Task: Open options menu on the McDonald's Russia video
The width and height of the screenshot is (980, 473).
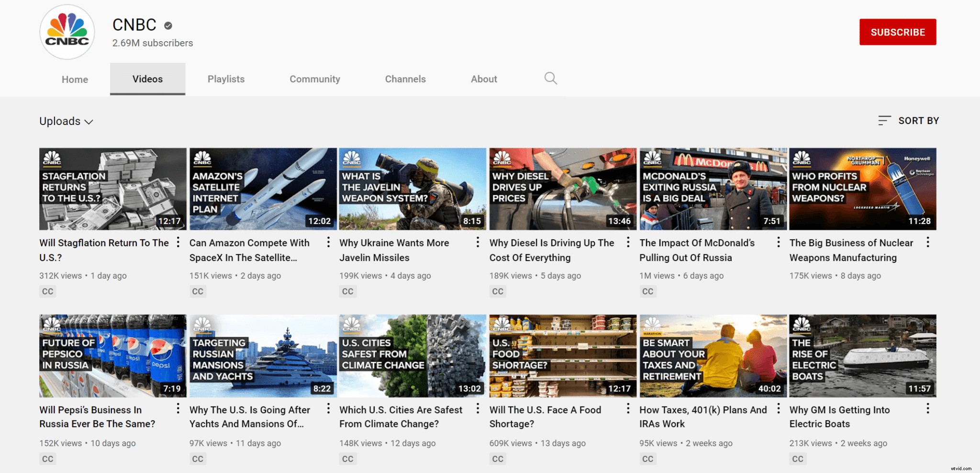Action: click(x=778, y=243)
